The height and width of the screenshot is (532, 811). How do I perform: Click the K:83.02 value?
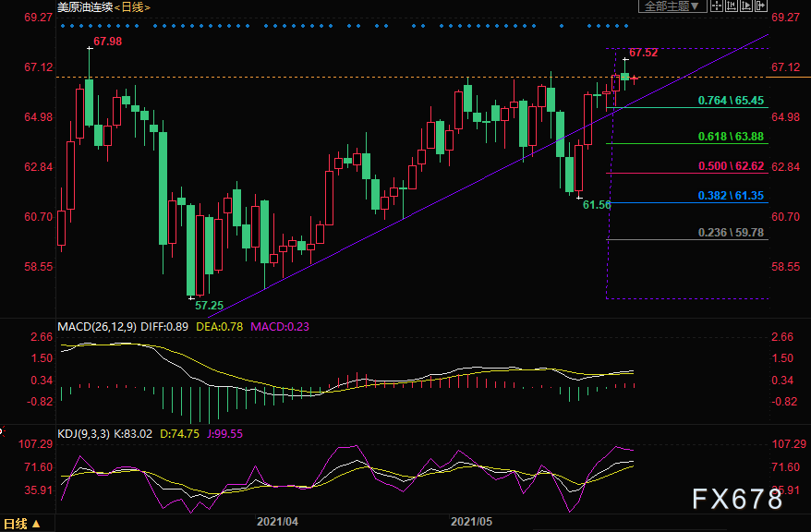tap(132, 434)
